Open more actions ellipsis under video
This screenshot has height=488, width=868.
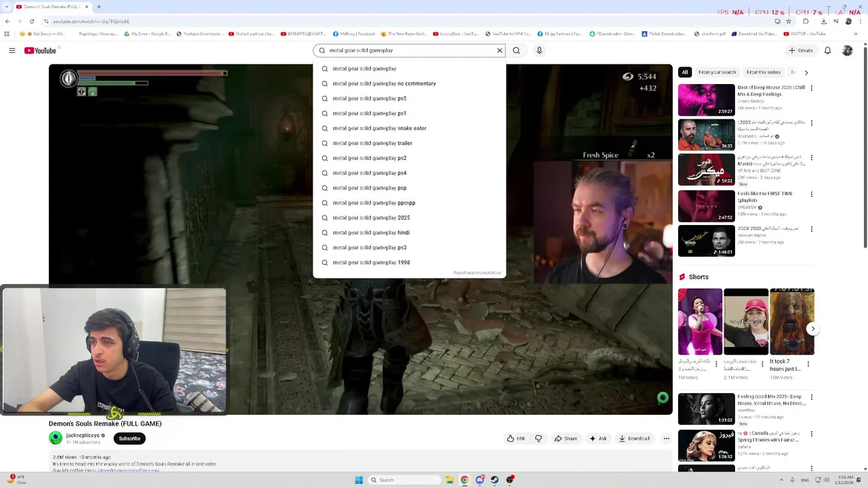tap(666, 439)
